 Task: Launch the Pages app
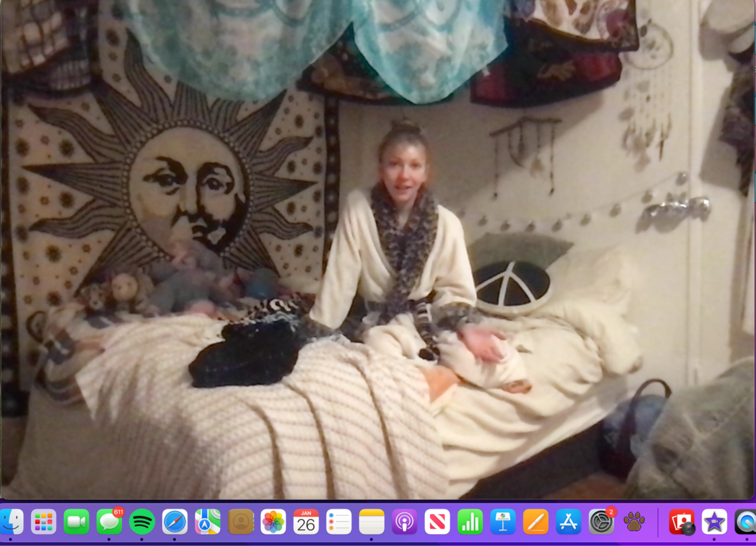point(536,521)
